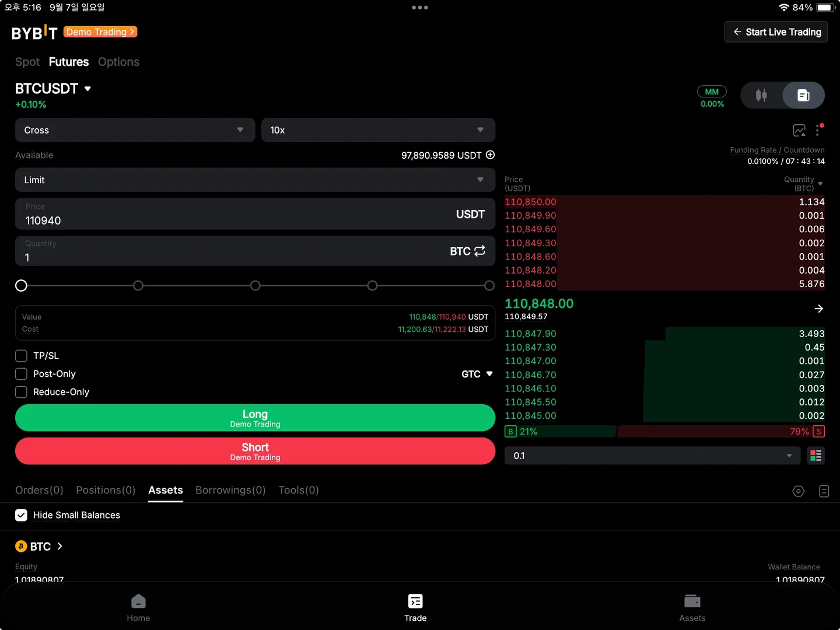Viewport: 840px width, 630px height.
Task: Set quantity slider to the midpoint node
Action: pyautogui.click(x=255, y=285)
